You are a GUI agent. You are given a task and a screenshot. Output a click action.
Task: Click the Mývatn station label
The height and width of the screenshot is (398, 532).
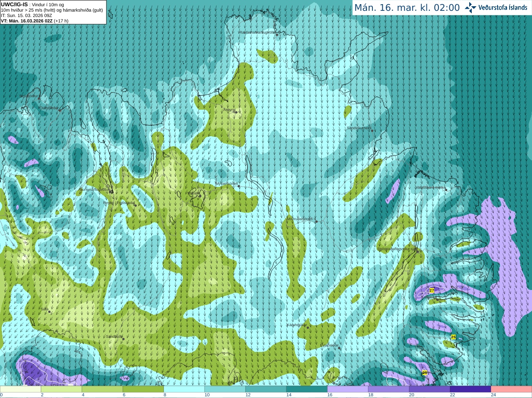[x=194, y=193]
